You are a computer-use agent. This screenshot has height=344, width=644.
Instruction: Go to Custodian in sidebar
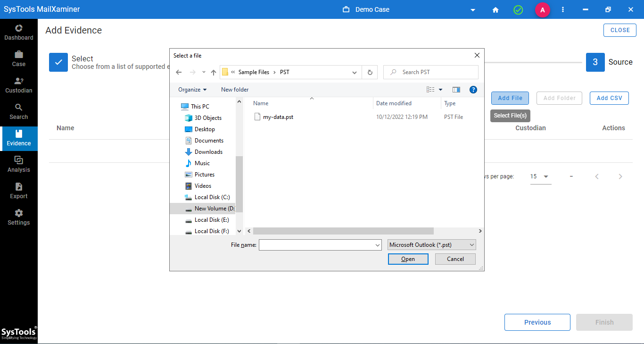click(x=19, y=85)
